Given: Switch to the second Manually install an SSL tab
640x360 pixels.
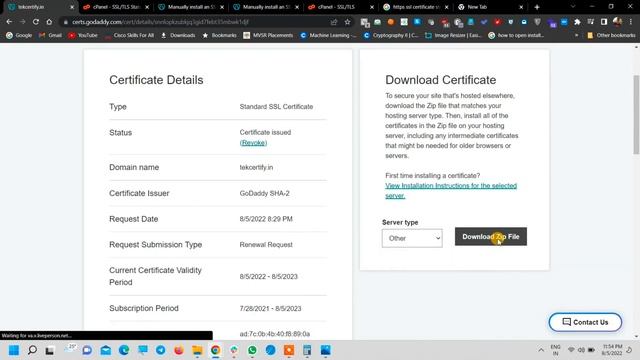Looking at the screenshot, I should [266, 7].
